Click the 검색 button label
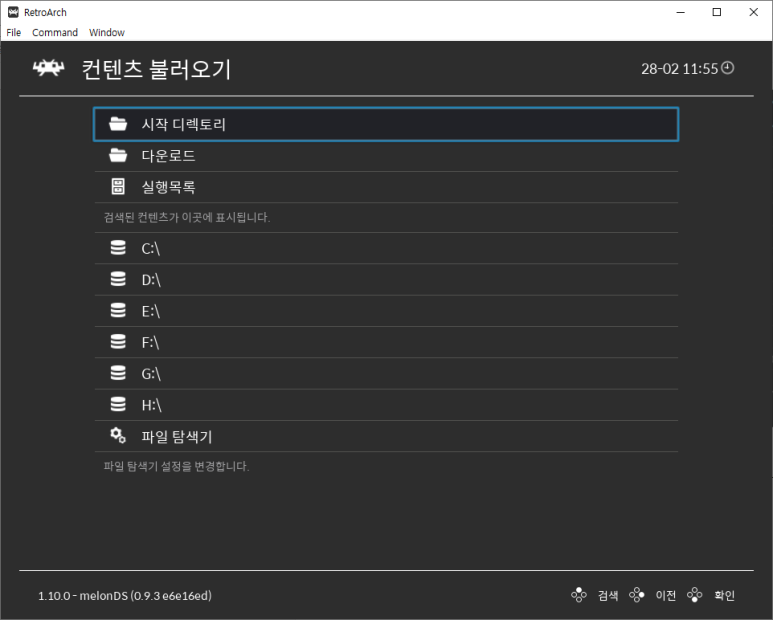 coord(608,595)
